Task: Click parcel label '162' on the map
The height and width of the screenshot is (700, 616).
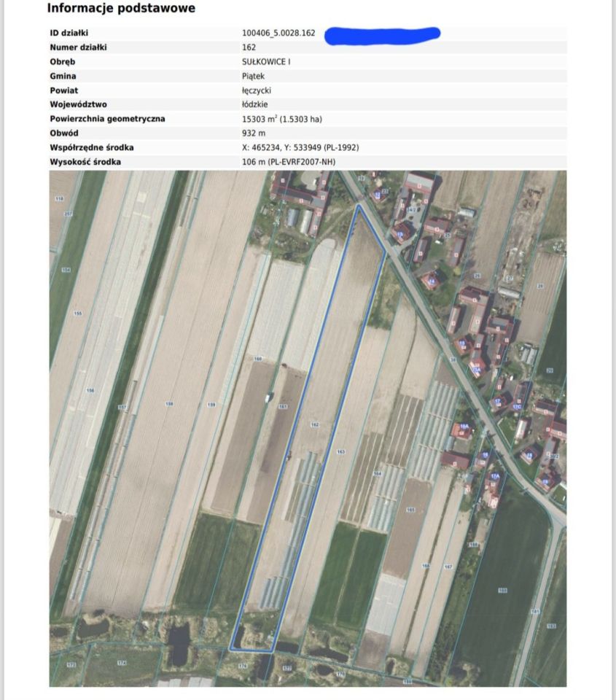Action: coord(315,424)
